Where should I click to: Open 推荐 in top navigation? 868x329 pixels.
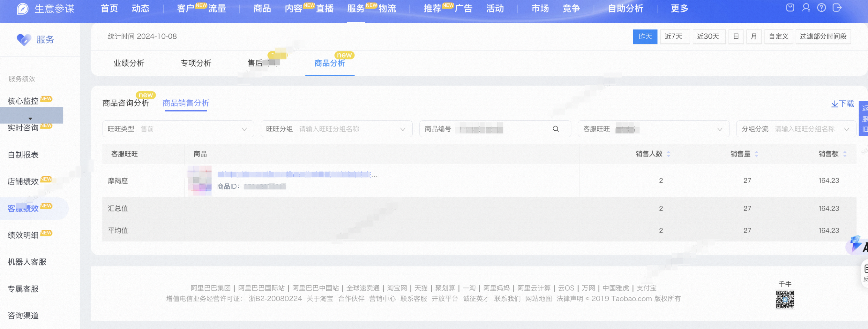433,8
